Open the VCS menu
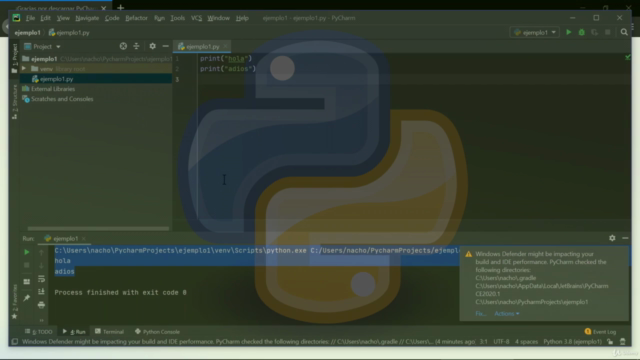640x360 pixels. pyautogui.click(x=196, y=18)
